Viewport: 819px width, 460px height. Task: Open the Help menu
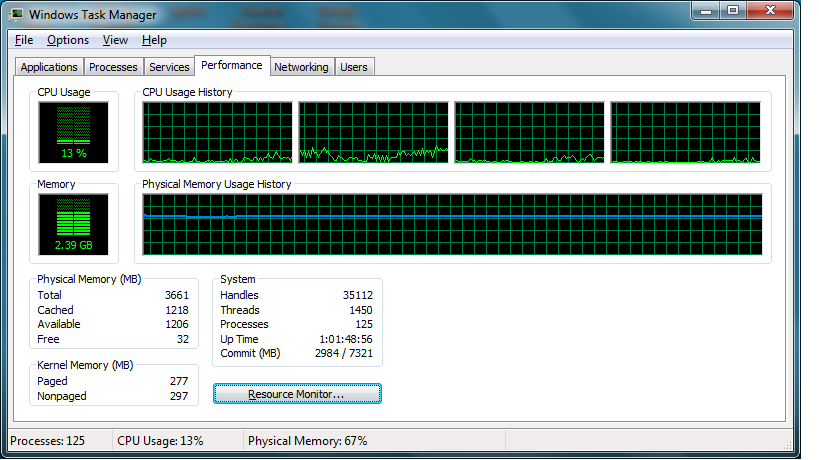tap(154, 40)
